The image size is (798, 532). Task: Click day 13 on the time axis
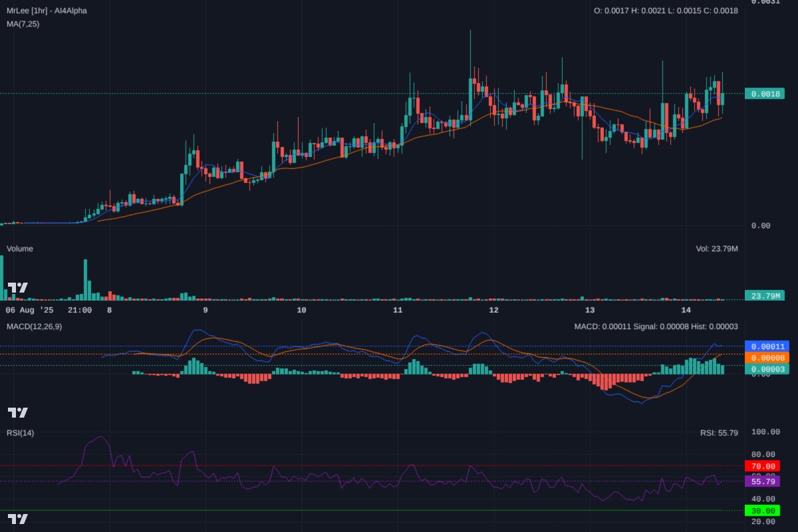coord(590,310)
